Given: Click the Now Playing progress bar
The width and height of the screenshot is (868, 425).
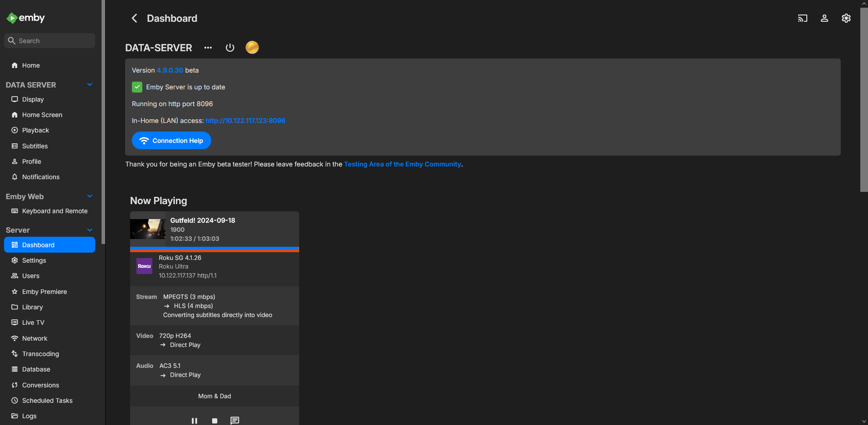Looking at the screenshot, I should click(214, 249).
